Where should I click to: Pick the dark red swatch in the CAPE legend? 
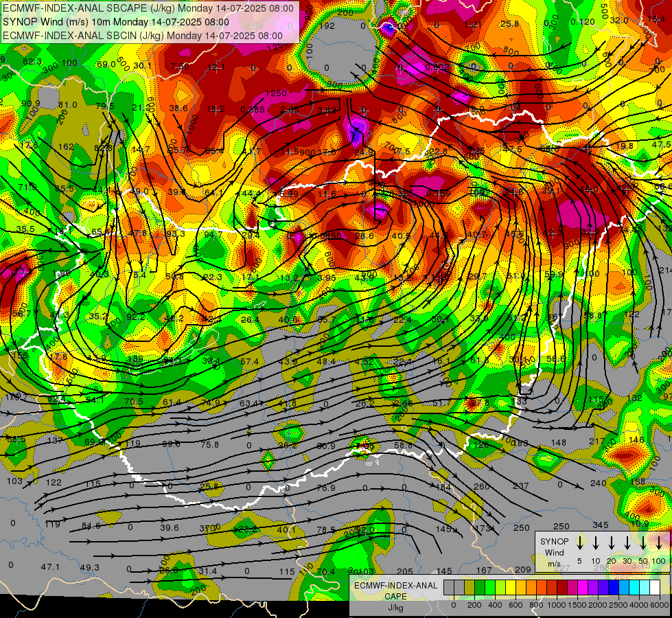point(562,587)
